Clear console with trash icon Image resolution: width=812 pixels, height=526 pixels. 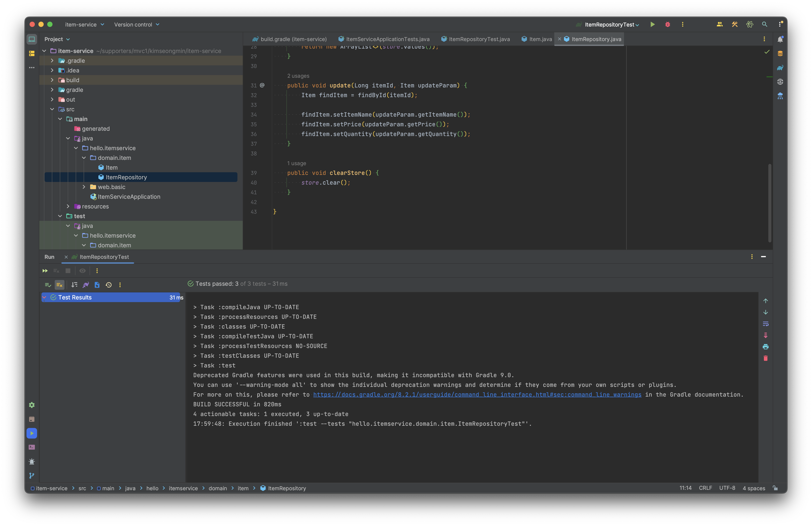766,358
